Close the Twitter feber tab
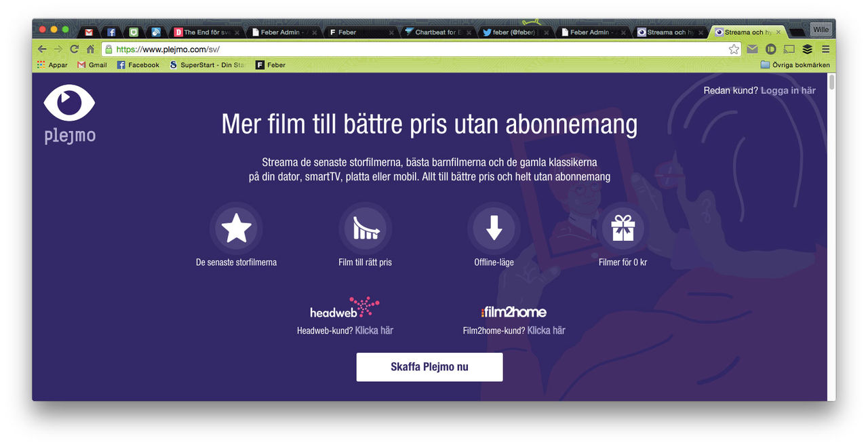This screenshot has height=447, width=868. pos(546,33)
